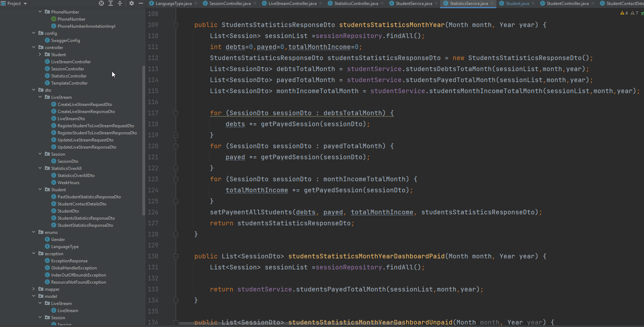This screenshot has height=327, width=644.
Task: Open TemplateController in the project tree
Action: click(69, 83)
